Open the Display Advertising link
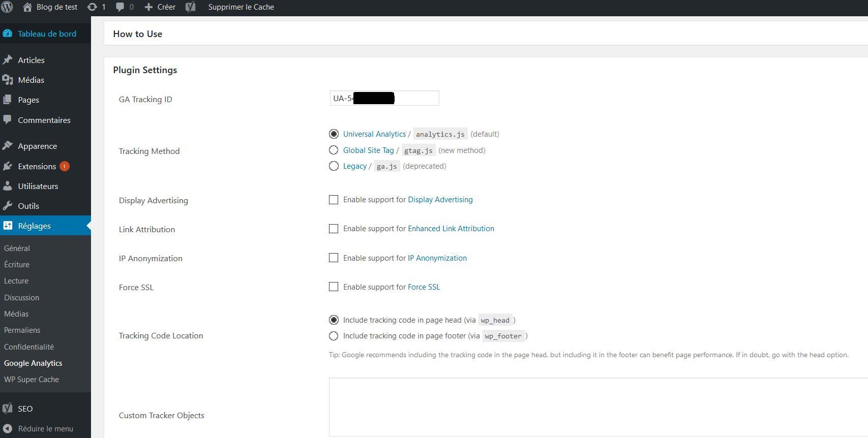The width and height of the screenshot is (868, 438). [x=440, y=200]
